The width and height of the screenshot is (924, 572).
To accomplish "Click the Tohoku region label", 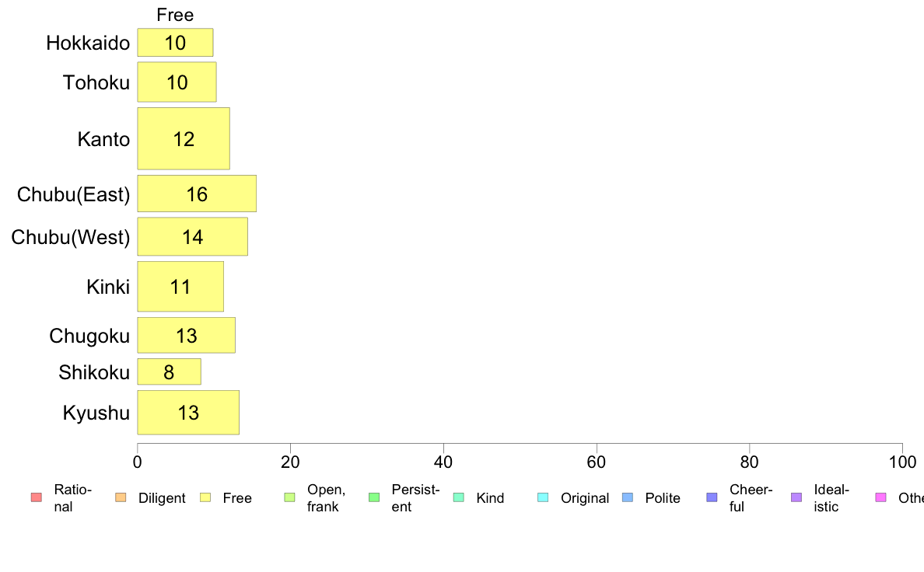I will pos(96,82).
